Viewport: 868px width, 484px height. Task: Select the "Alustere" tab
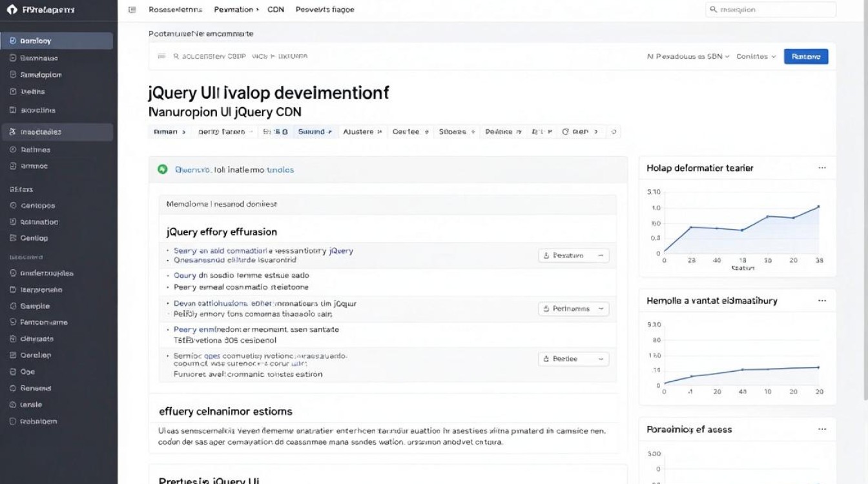point(362,132)
